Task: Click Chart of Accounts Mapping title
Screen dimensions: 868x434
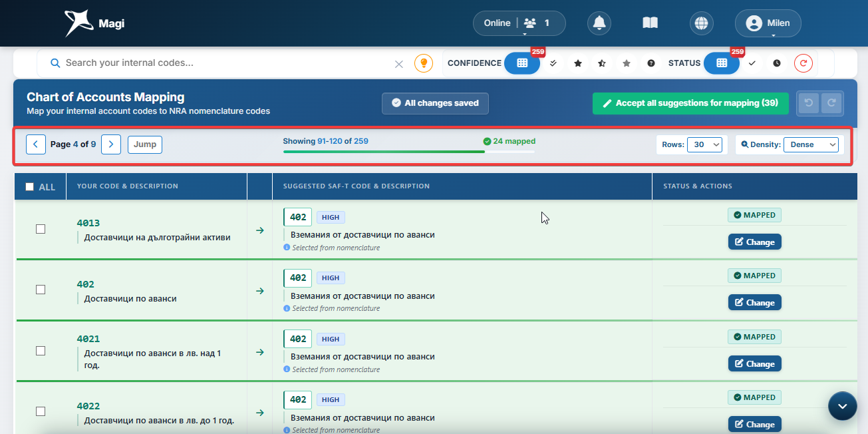Action: [x=106, y=97]
